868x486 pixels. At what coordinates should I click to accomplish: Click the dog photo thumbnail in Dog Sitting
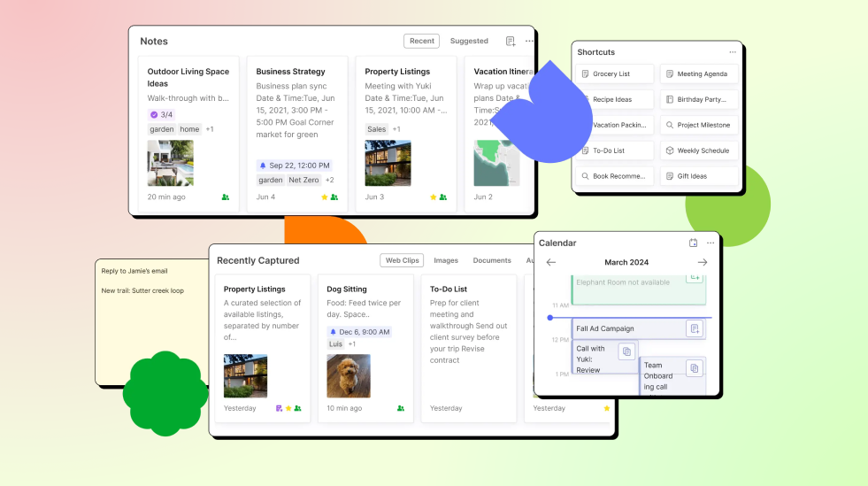pos(349,376)
